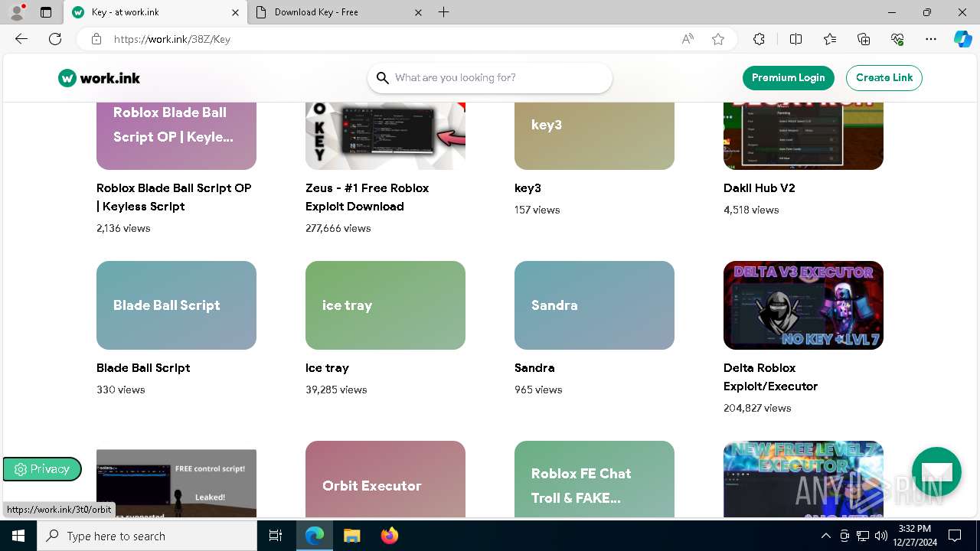Launch Microsoft Edge from the taskbar
The height and width of the screenshot is (551, 980).
pos(315,536)
